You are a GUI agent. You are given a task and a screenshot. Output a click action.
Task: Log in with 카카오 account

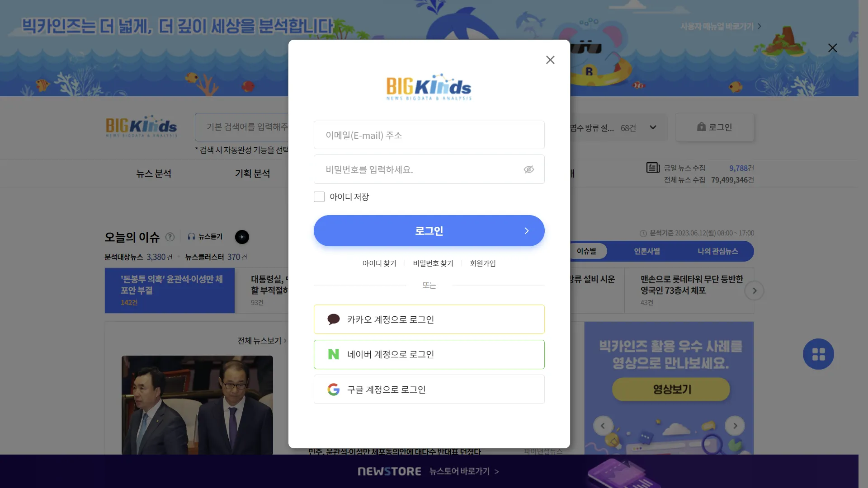[429, 319]
